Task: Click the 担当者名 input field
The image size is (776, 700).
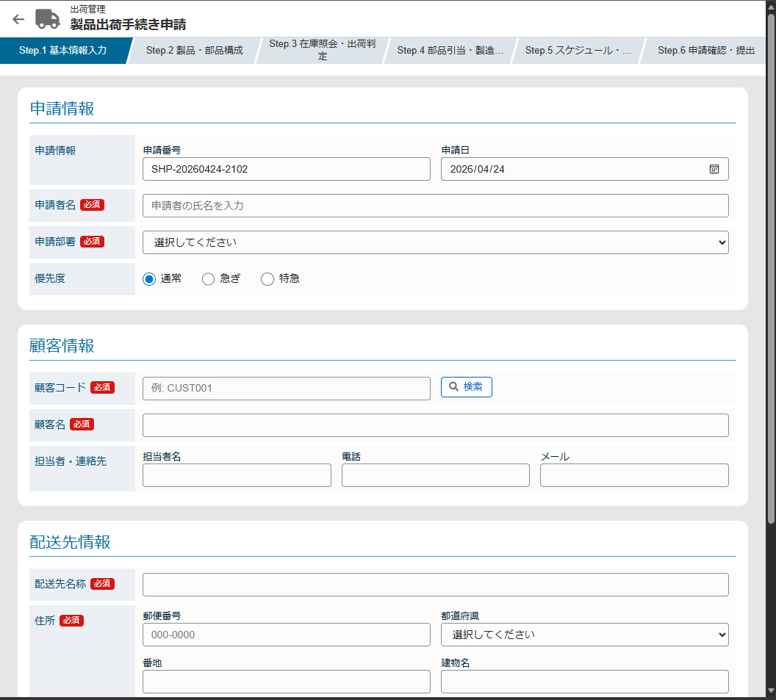Action: (237, 475)
